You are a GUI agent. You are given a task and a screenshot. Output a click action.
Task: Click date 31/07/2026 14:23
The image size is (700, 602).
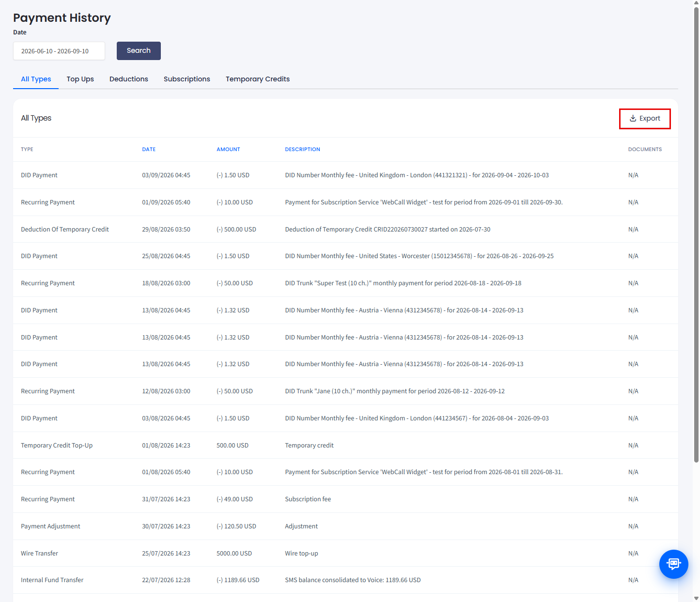tap(166, 499)
